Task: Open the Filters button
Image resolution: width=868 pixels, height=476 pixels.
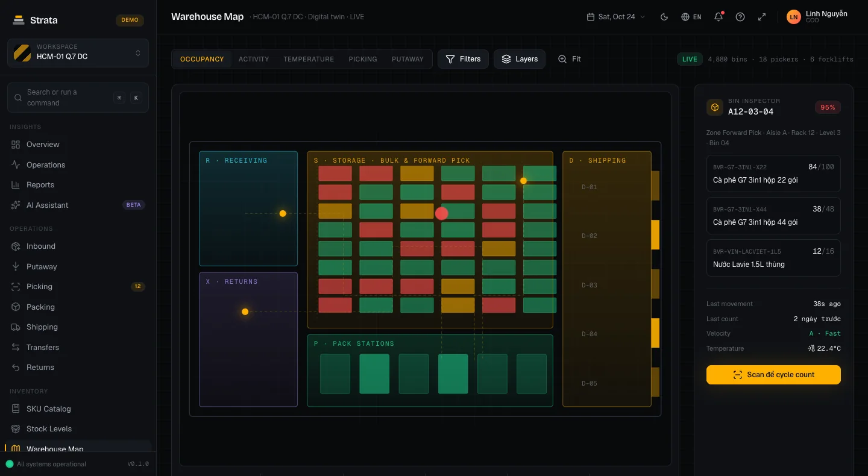Action: 463,59
